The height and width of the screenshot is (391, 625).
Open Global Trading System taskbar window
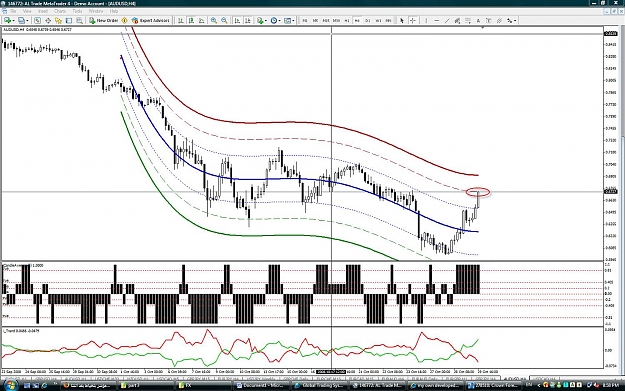point(319,385)
